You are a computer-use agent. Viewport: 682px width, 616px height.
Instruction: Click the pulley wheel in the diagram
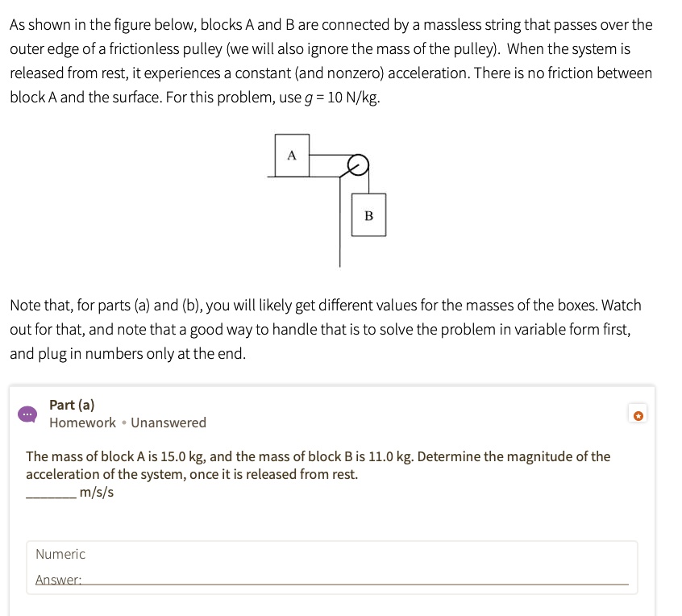click(359, 164)
